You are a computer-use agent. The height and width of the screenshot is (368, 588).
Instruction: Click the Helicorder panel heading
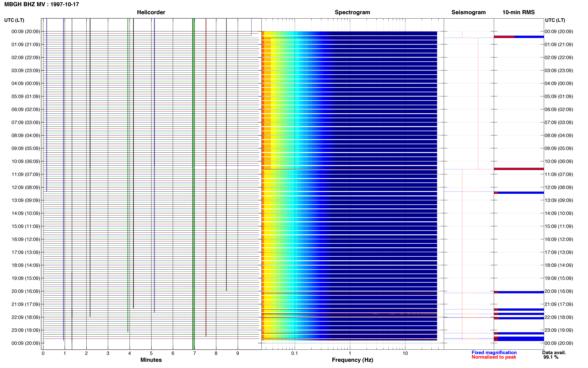151,12
